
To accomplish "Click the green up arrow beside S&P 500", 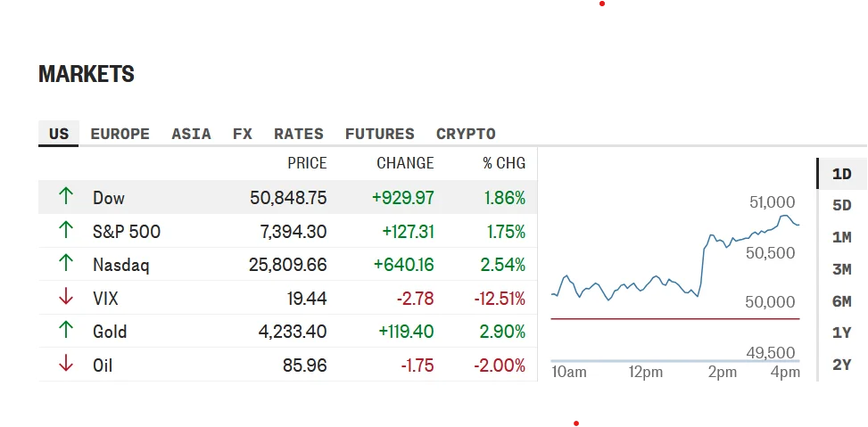I will [x=66, y=231].
